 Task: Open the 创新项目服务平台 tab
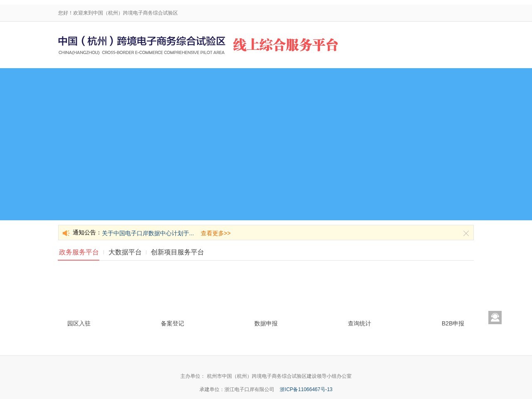177,252
